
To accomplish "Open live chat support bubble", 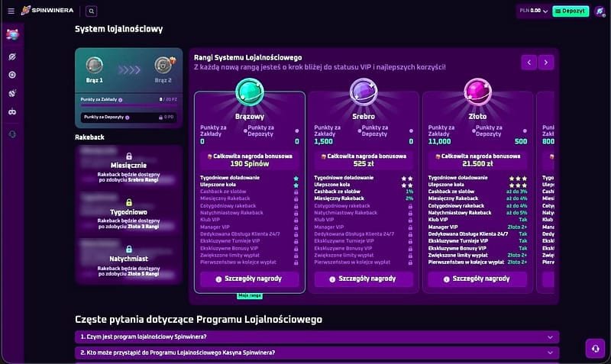I will (x=595, y=349).
